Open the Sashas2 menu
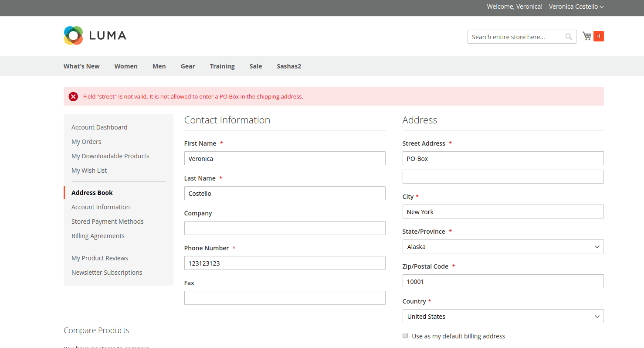Viewport: 644px width, 348px height. tap(289, 66)
